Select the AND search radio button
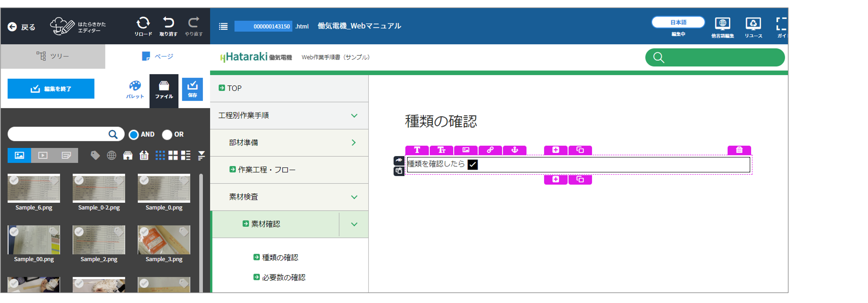The width and height of the screenshot is (868, 303). (134, 135)
